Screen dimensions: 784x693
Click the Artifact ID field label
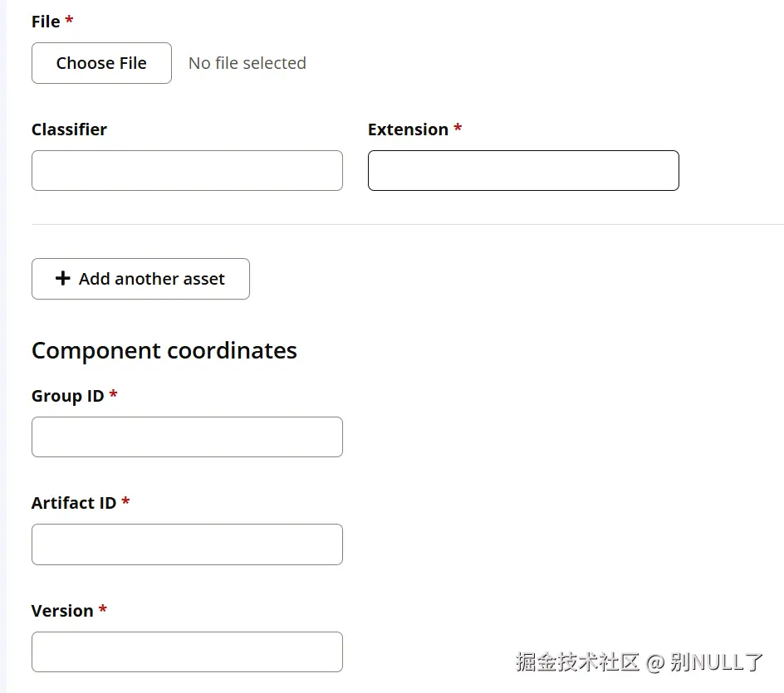point(74,503)
